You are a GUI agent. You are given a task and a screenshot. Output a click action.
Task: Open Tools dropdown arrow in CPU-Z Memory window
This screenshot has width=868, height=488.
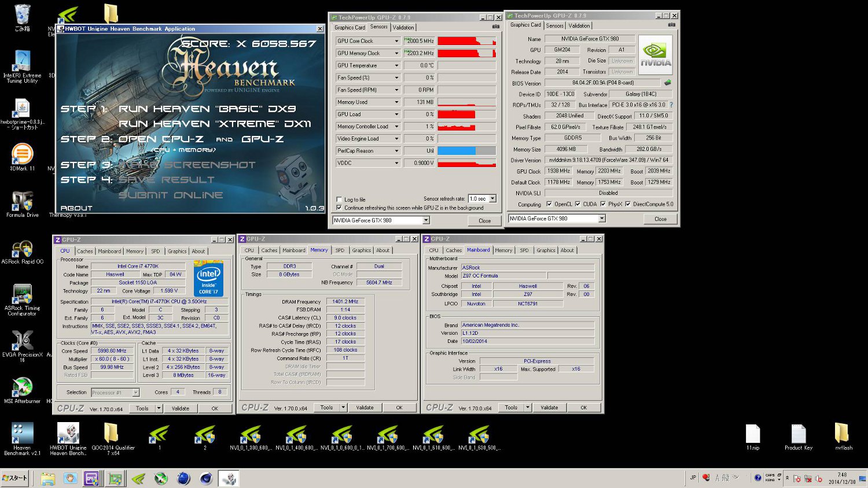[x=343, y=408]
